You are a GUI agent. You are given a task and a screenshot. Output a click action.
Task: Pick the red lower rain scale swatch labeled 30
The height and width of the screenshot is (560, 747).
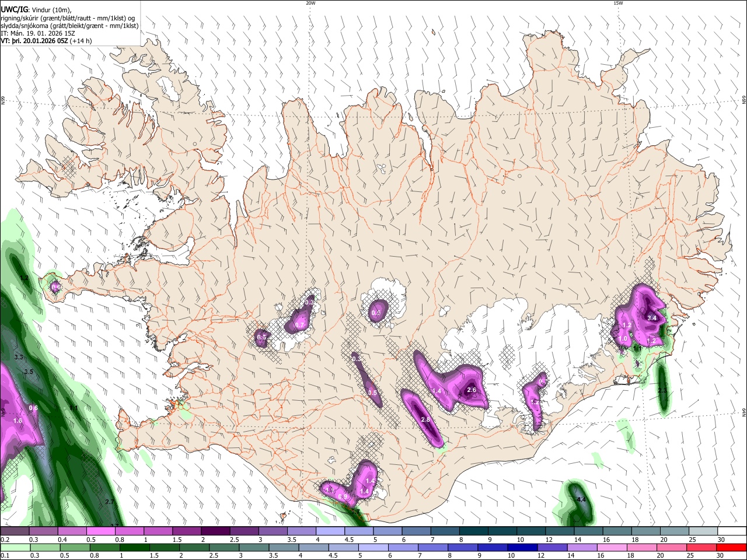point(732,547)
